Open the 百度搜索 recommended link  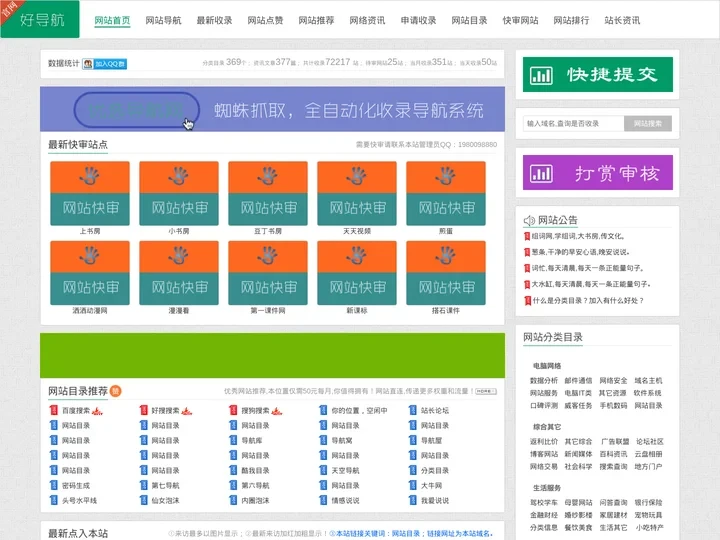point(76,411)
